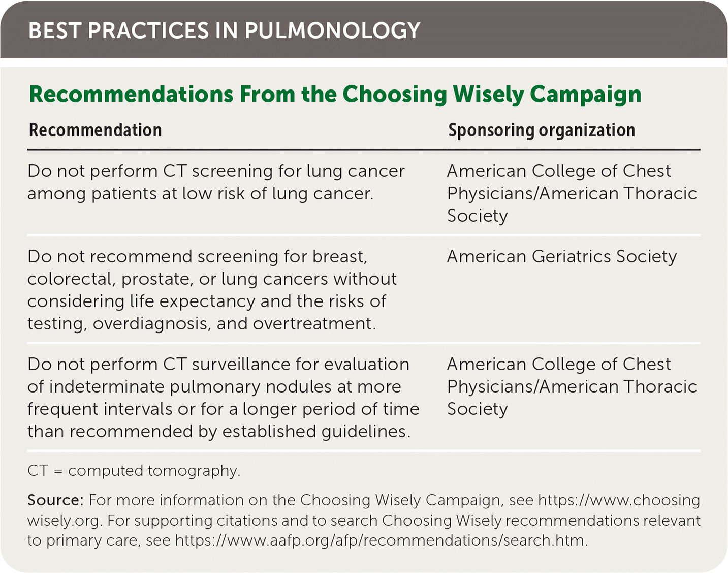This screenshot has width=728, height=573.
Task: Click the CT = computed tomography footnote
Action: (x=134, y=471)
